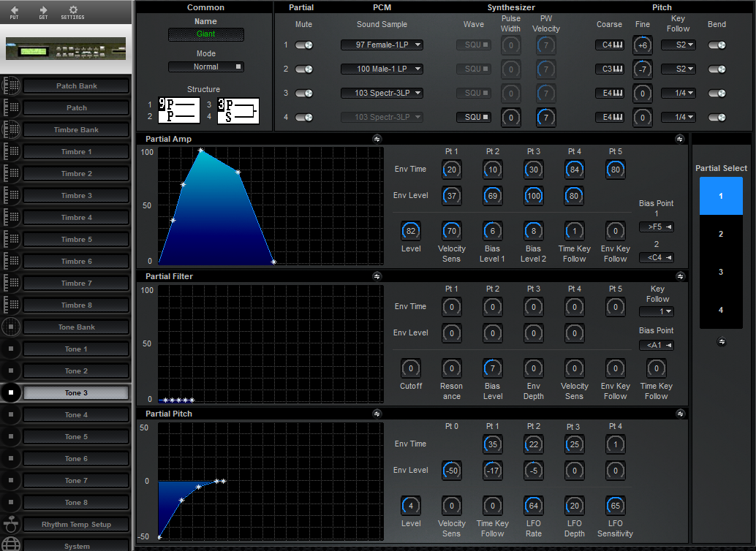
Task: Click the transfer icon on Partial Pitch header
Action: (377, 413)
